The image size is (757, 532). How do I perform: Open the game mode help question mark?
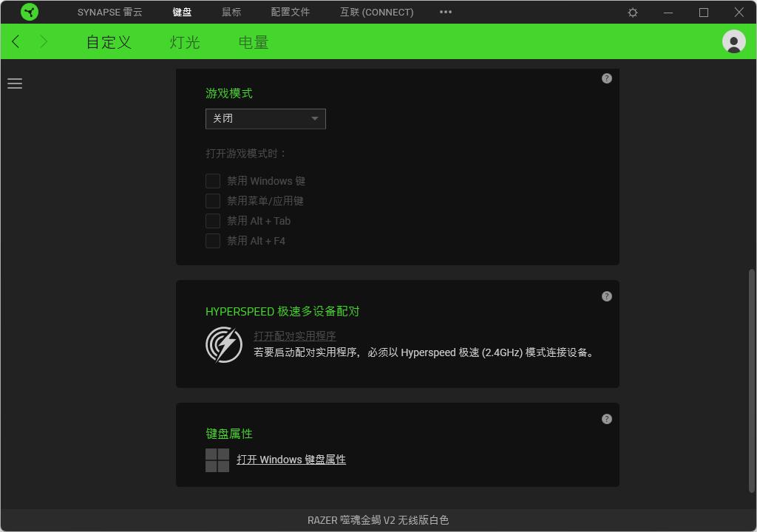point(606,78)
